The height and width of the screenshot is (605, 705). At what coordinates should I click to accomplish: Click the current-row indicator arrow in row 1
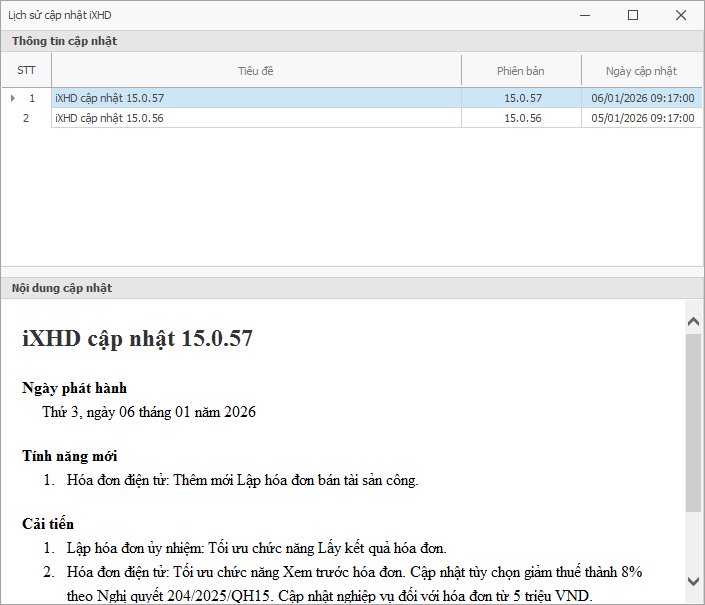13,98
